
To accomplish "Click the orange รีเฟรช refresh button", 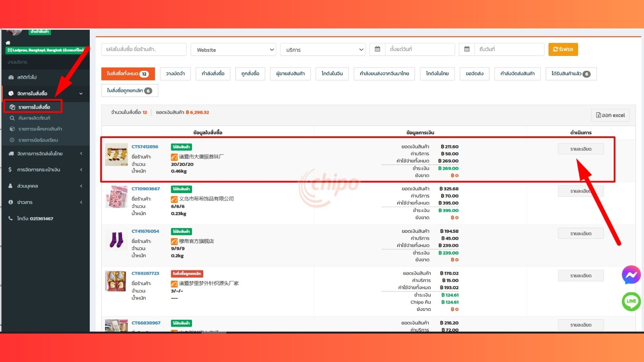I will click(563, 49).
